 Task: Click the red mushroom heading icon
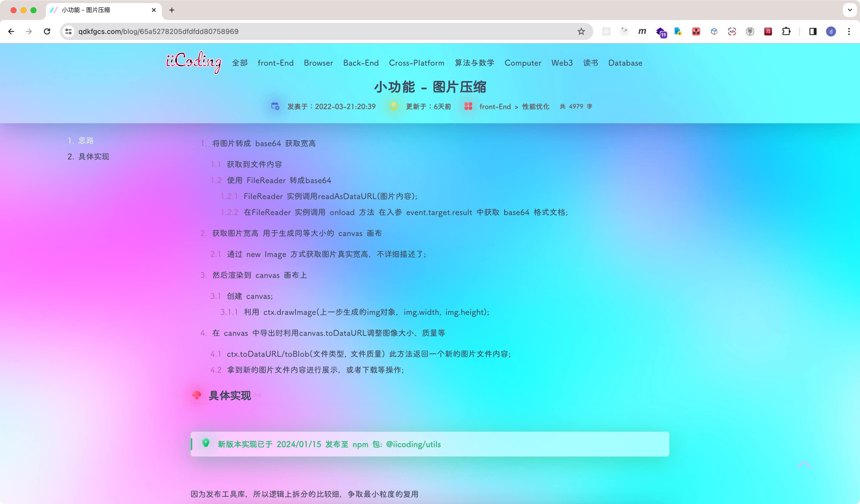coord(197,395)
